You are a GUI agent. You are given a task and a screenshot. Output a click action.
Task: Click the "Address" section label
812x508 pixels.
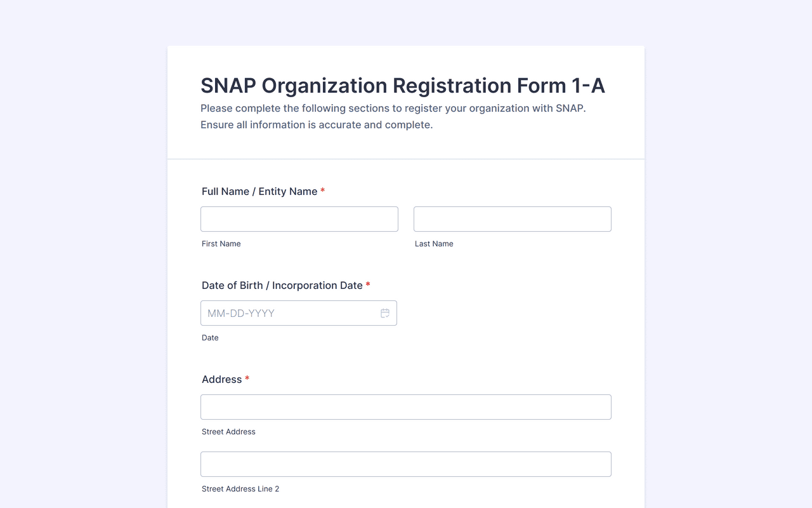pyautogui.click(x=222, y=379)
